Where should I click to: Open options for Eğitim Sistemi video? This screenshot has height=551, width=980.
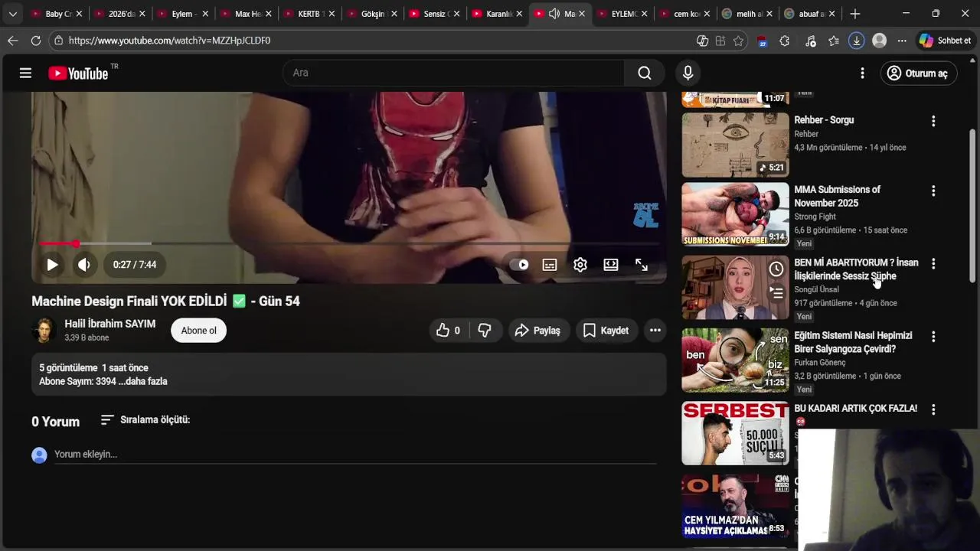[933, 337]
